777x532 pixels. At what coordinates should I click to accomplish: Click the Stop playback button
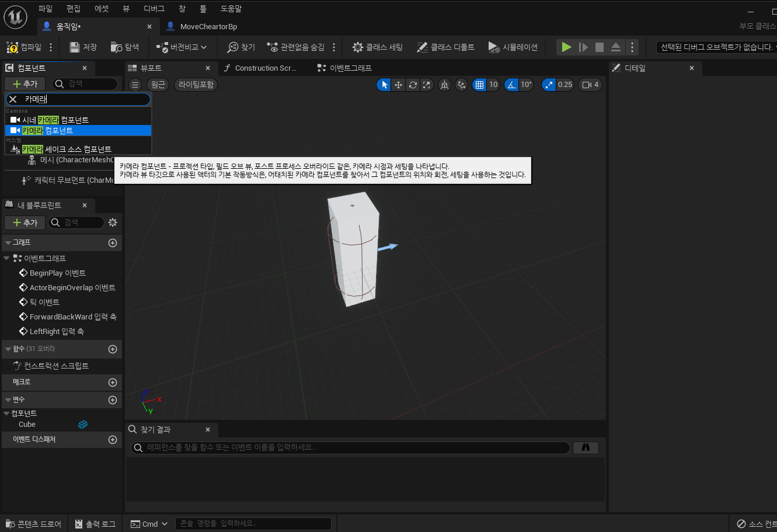tap(600, 47)
